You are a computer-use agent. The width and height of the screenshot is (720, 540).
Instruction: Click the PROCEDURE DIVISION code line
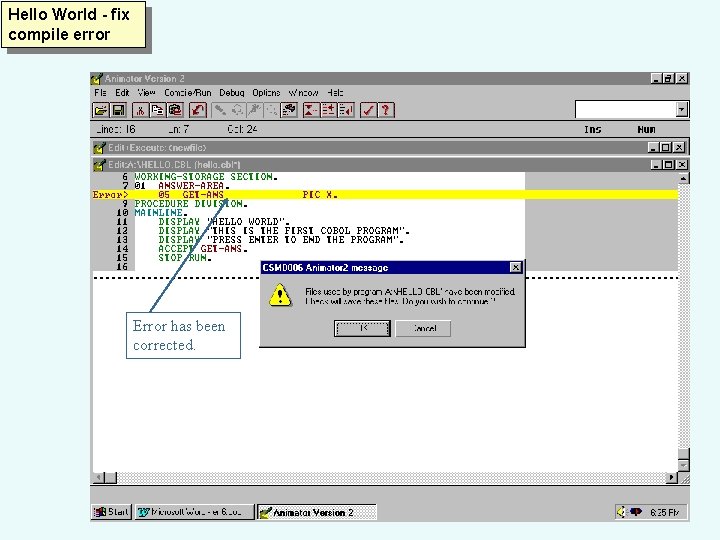tap(191, 203)
